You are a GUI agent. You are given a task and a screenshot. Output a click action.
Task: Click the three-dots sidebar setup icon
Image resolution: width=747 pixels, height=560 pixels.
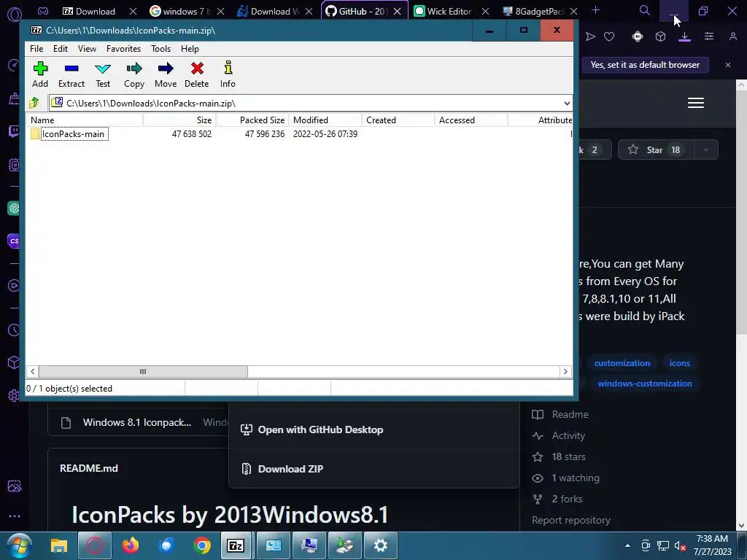[15, 516]
